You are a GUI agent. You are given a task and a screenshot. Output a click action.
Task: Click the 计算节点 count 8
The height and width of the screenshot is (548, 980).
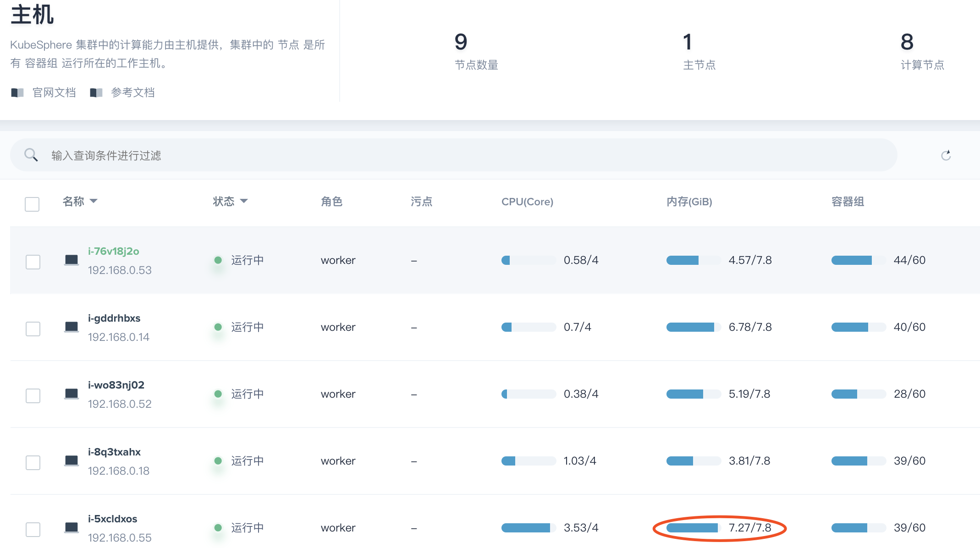(x=907, y=42)
